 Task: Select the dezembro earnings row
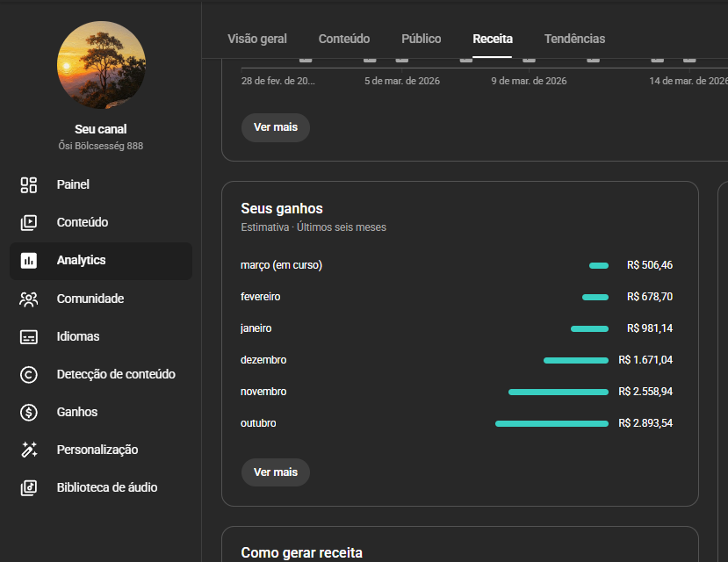pos(457,360)
